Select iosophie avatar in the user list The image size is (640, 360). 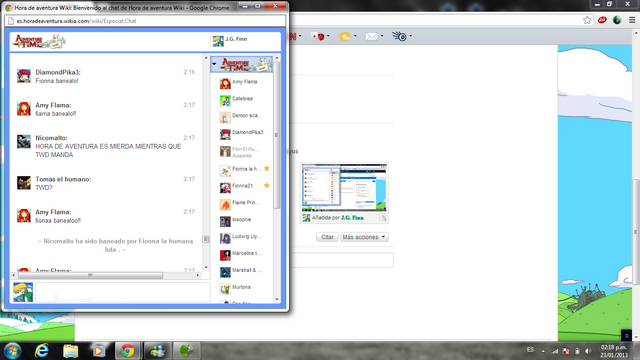pyautogui.click(x=225, y=222)
